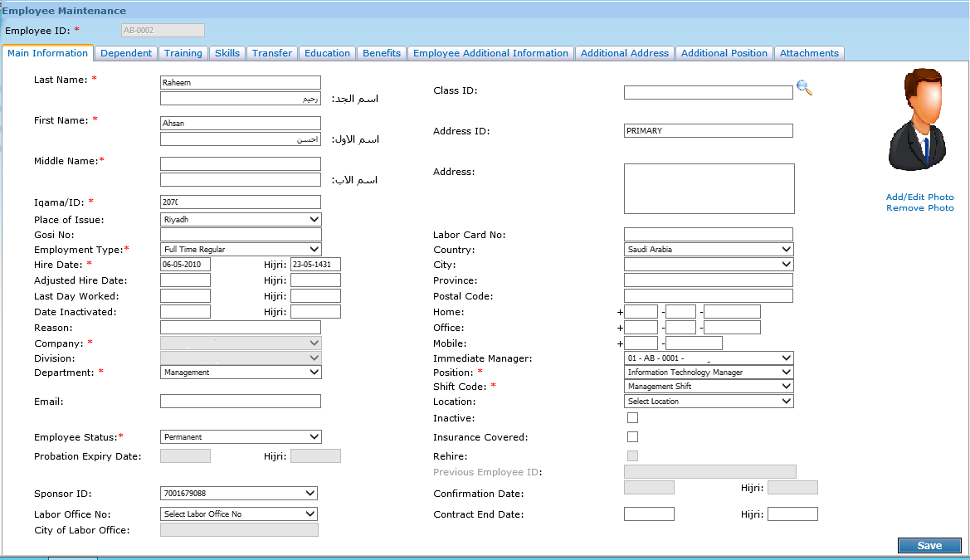
Task: Check the Inactive checkbox
Action: point(632,418)
